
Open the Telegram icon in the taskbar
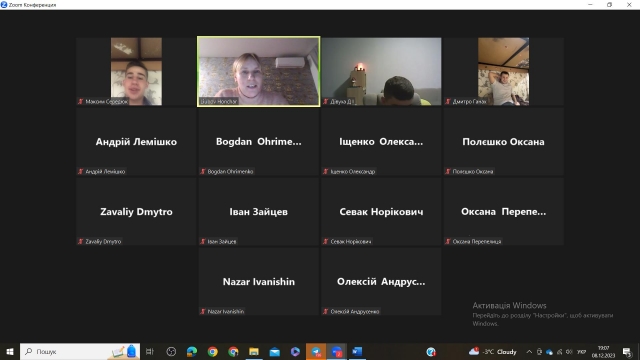point(316,351)
